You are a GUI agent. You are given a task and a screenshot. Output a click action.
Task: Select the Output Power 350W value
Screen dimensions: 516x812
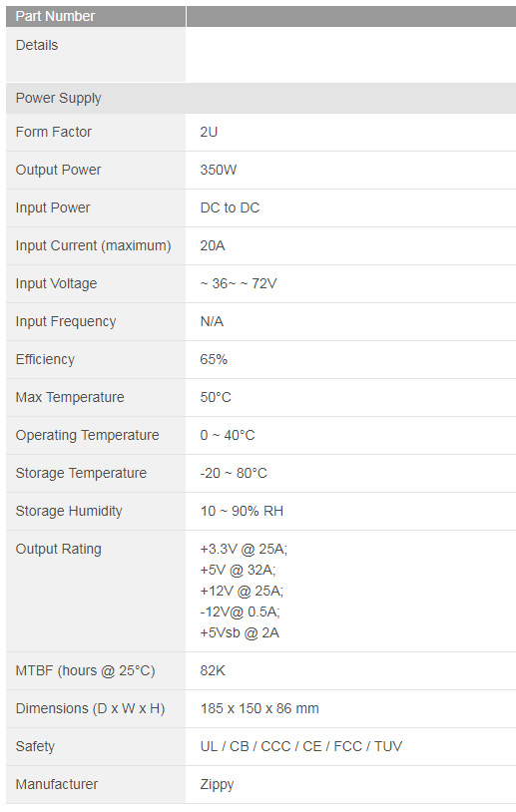(219, 170)
